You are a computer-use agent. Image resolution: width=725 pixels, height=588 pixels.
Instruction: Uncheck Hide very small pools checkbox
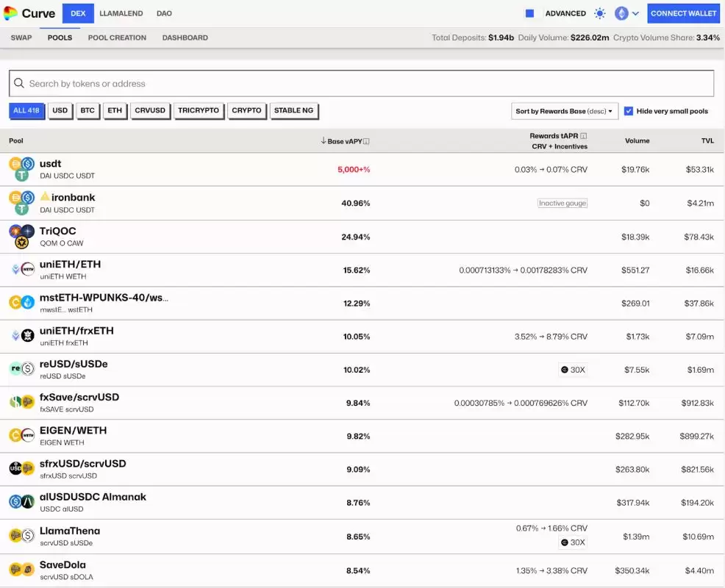coord(629,111)
